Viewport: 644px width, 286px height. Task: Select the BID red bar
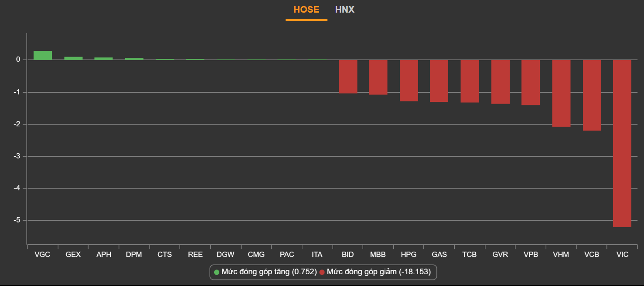348,77
